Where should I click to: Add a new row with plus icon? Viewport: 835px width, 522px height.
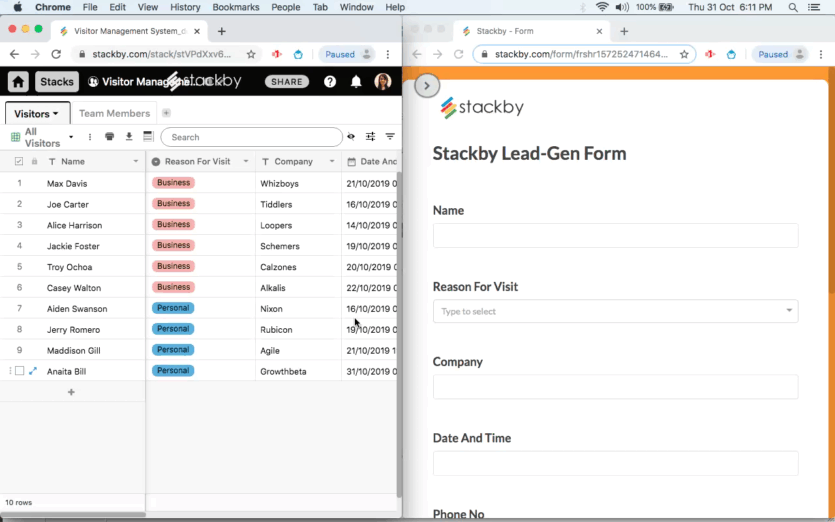point(71,392)
